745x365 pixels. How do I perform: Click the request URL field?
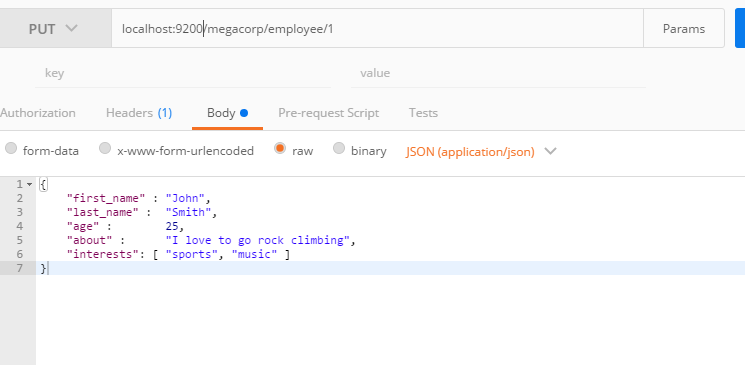[x=377, y=29]
